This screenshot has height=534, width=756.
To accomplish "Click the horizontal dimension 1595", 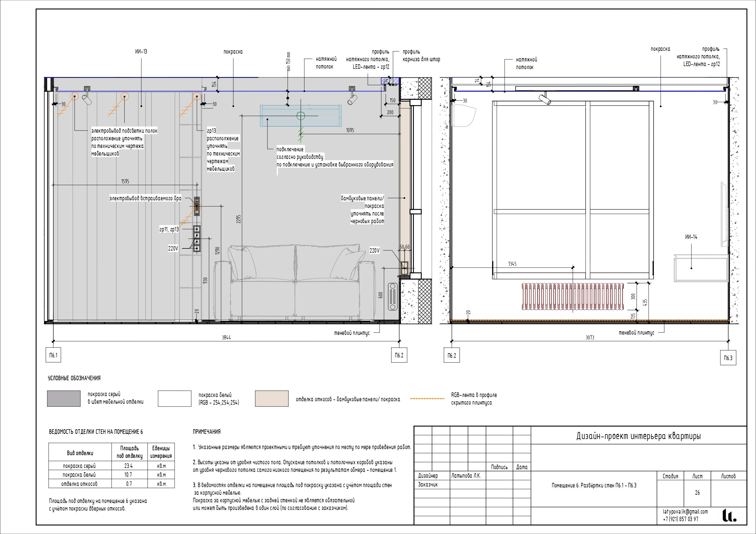I will tap(125, 181).
